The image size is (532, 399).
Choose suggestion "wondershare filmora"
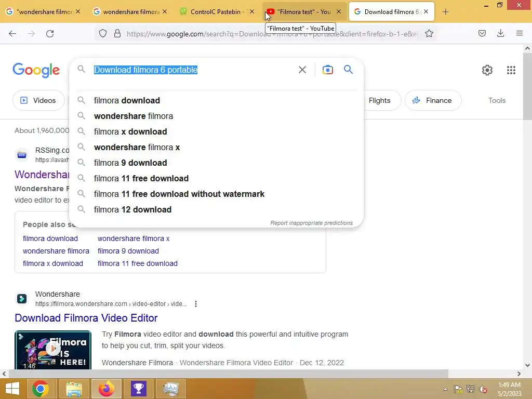point(216,116)
